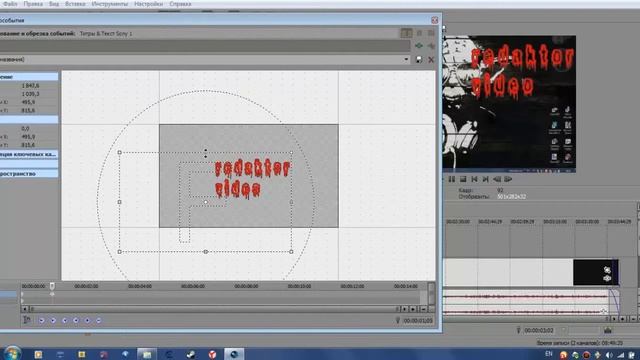Select the audio waveform event on timeline
Screen dimensions: 640x360
[x=531, y=303]
